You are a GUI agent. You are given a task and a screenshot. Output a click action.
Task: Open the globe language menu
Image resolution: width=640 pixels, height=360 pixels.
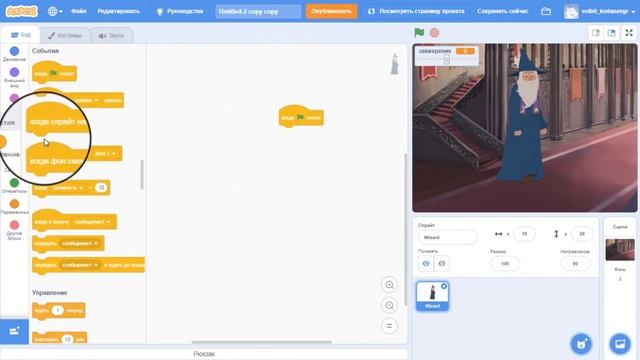pyautogui.click(x=55, y=11)
